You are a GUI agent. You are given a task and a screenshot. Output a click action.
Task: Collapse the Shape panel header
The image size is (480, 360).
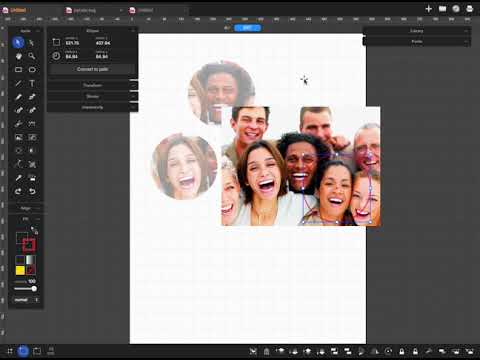92,31
